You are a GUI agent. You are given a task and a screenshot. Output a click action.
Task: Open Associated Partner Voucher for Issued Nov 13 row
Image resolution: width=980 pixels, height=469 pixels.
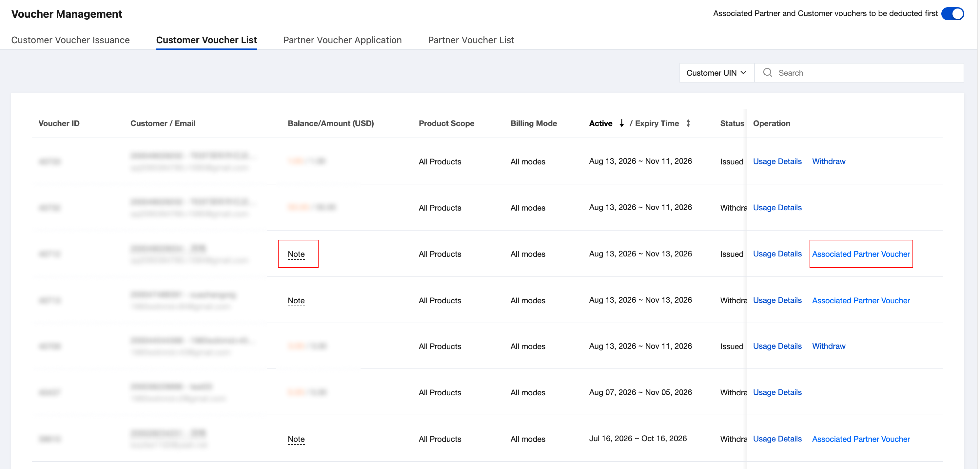[861, 254]
